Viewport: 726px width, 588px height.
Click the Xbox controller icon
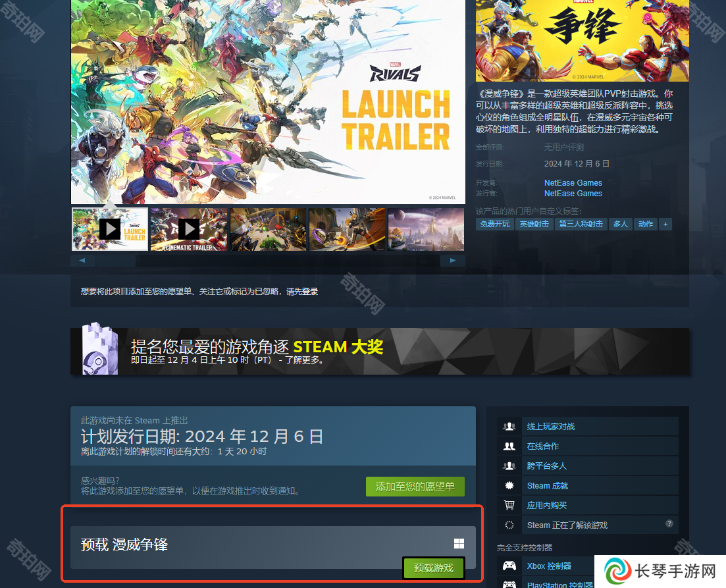[509, 566]
